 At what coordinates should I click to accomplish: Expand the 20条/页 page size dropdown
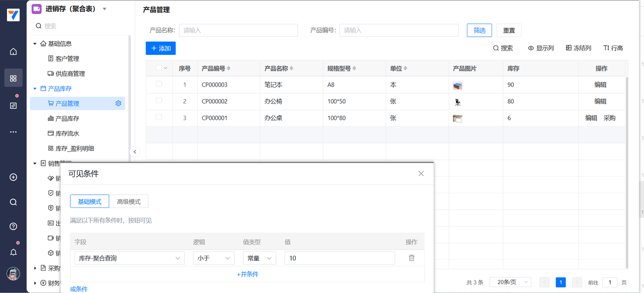511,282
